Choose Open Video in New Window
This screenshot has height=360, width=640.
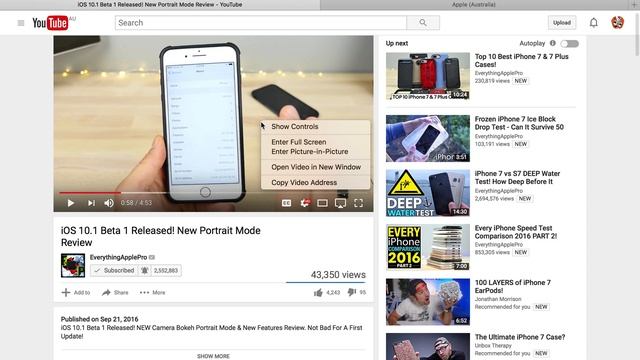[x=315, y=167]
